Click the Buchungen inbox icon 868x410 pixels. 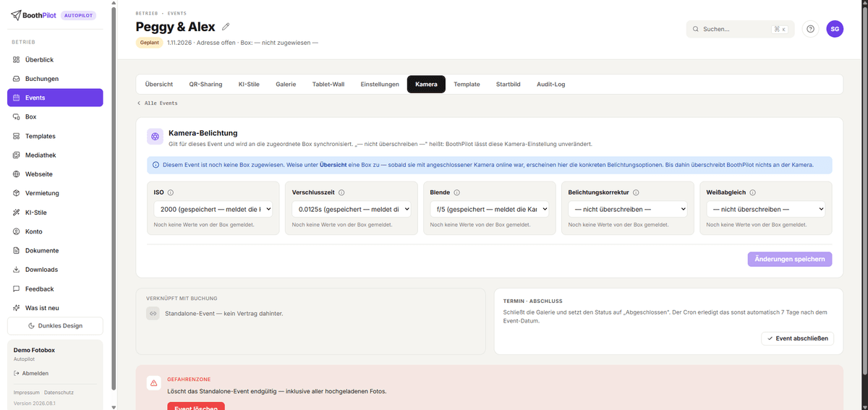[x=17, y=79]
